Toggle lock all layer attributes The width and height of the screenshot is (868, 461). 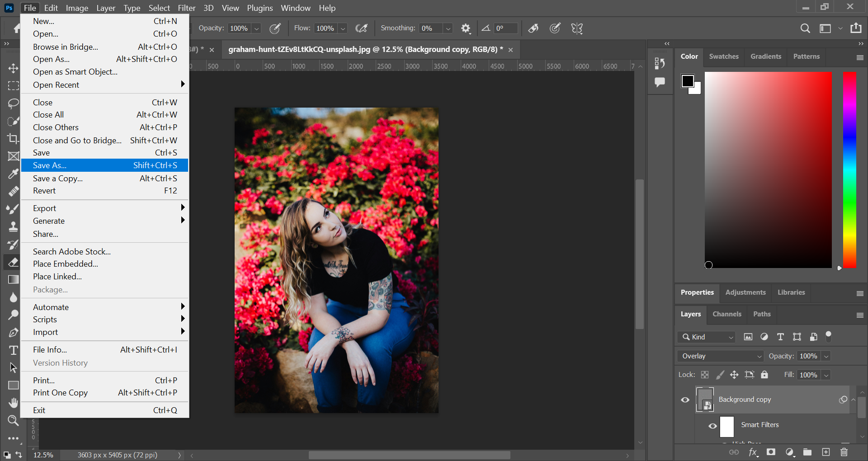[x=764, y=375]
